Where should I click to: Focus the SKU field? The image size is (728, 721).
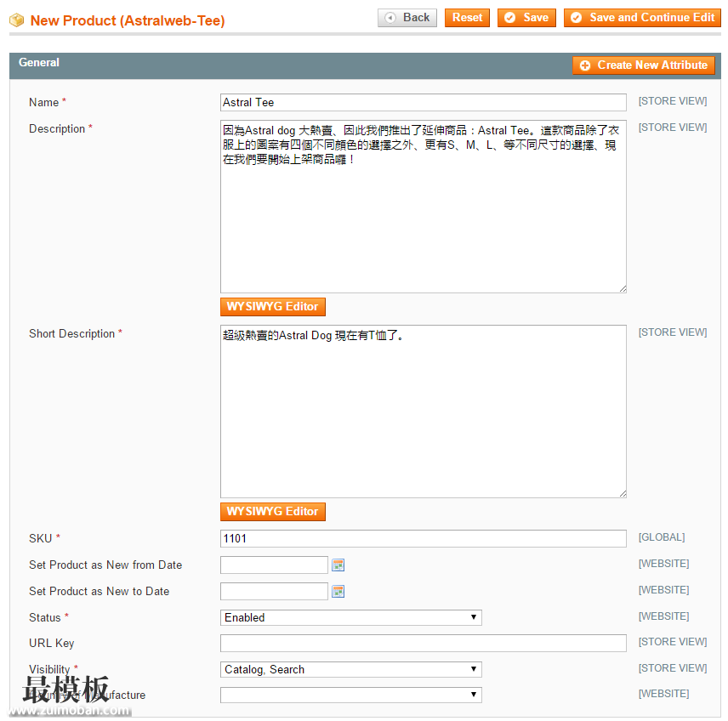point(424,538)
